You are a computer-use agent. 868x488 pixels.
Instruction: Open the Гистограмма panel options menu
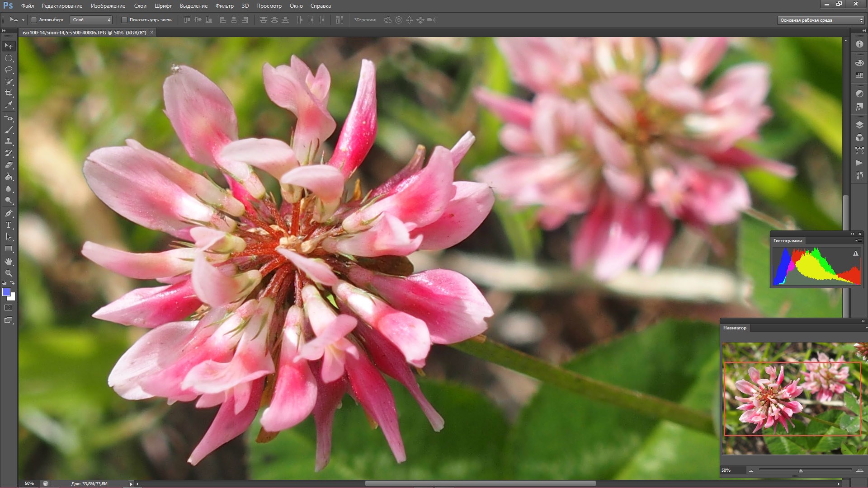pyautogui.click(x=858, y=241)
